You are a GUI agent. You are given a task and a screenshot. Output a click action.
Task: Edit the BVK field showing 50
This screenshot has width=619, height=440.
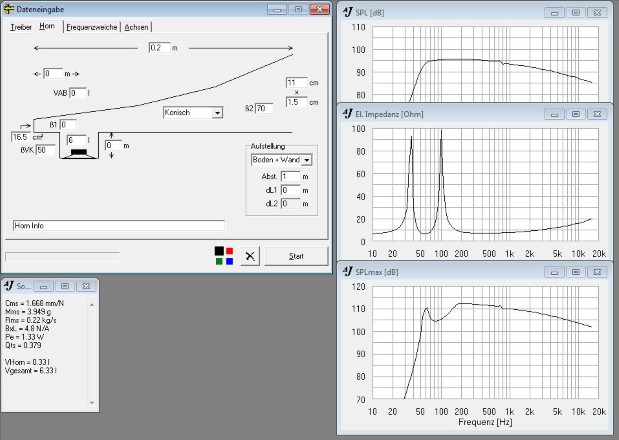(x=45, y=150)
